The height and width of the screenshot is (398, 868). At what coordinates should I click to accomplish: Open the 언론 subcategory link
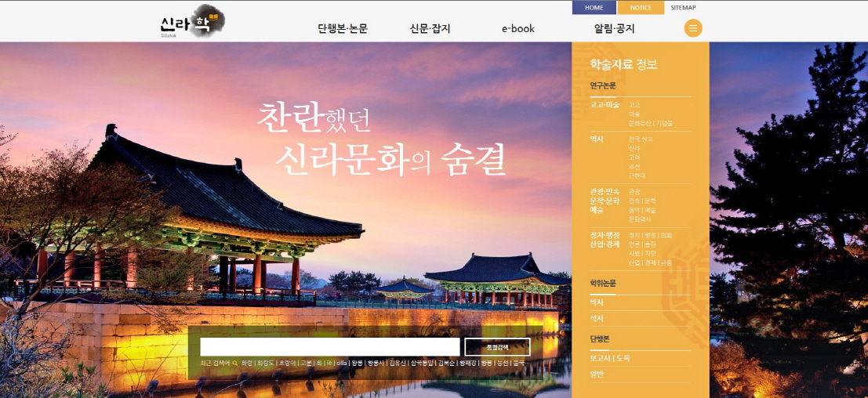pyautogui.click(x=634, y=244)
